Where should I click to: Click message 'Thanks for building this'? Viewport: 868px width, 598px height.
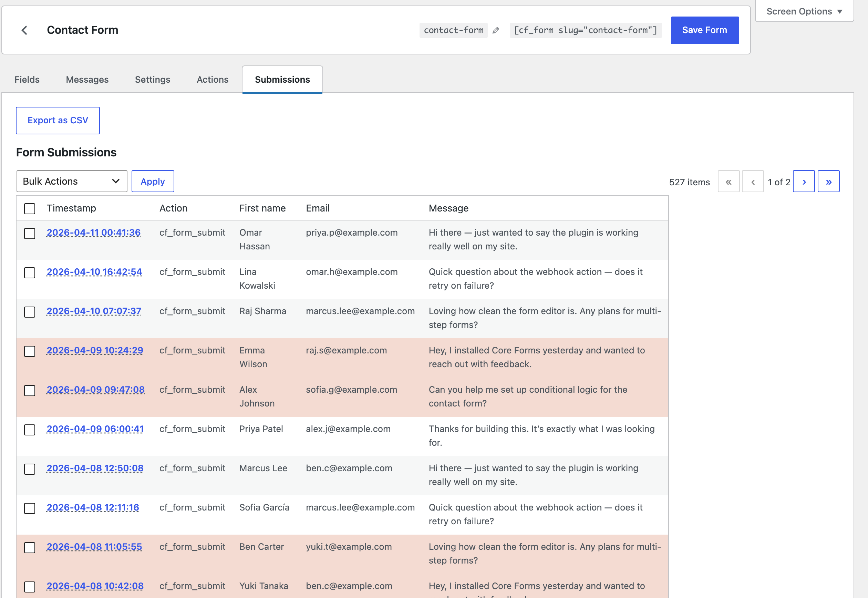542,436
